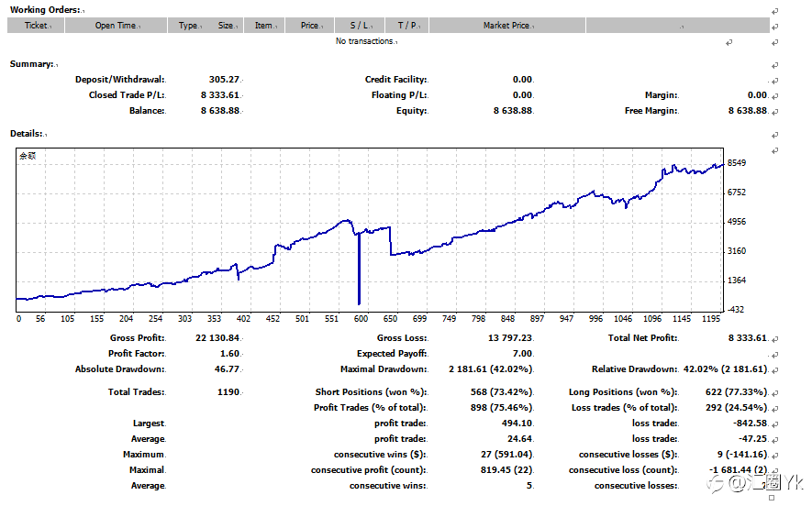Click the 'Deposit/Withdrawal:' label
This screenshot has height=517, width=812.
[119, 80]
